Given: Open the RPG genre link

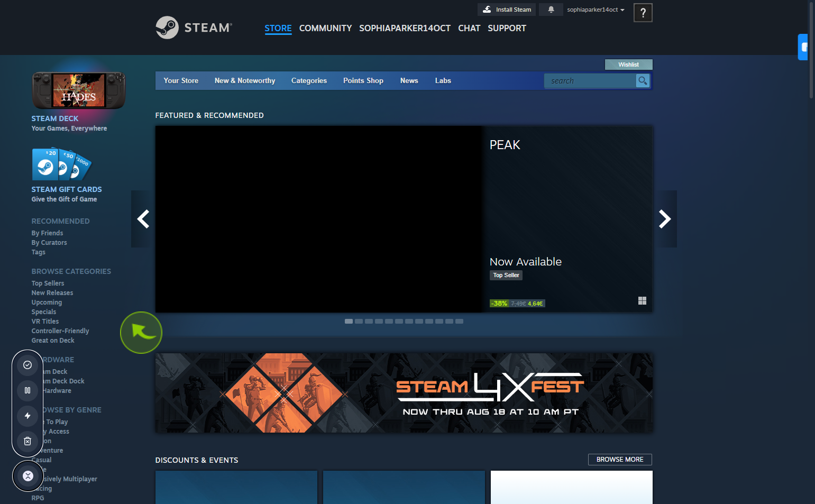Looking at the screenshot, I should click(38, 498).
